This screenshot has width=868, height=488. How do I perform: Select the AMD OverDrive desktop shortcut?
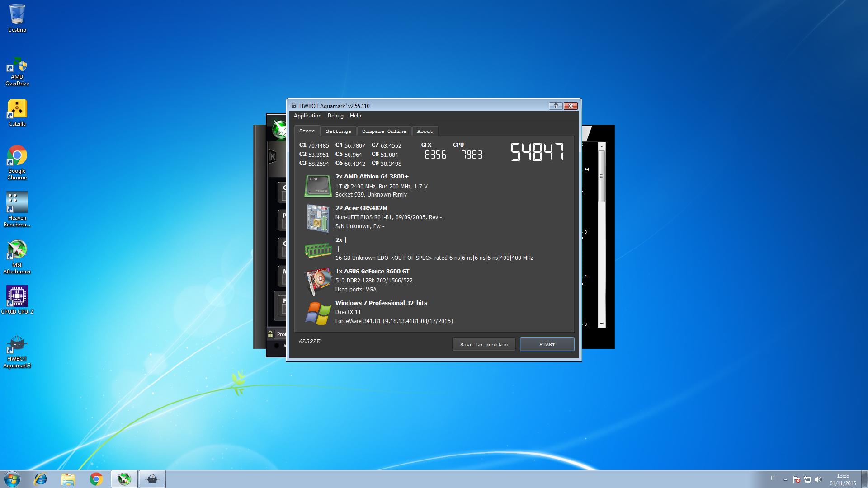[x=17, y=72]
